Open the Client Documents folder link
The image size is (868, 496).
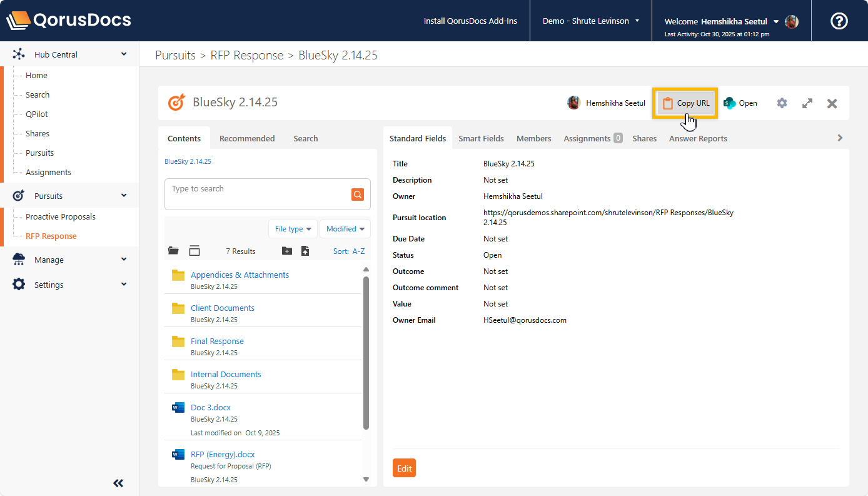(x=222, y=308)
